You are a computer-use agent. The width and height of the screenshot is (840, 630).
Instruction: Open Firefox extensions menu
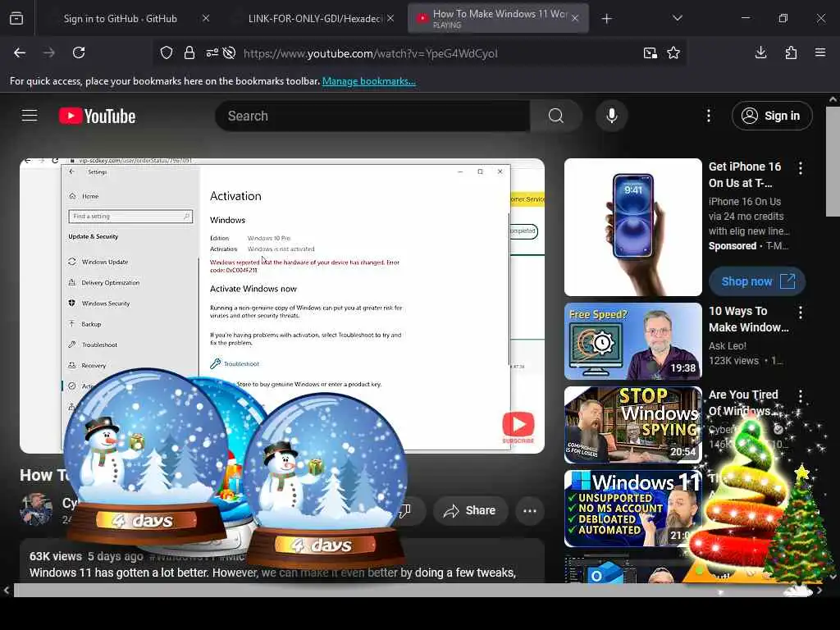pyautogui.click(x=791, y=52)
